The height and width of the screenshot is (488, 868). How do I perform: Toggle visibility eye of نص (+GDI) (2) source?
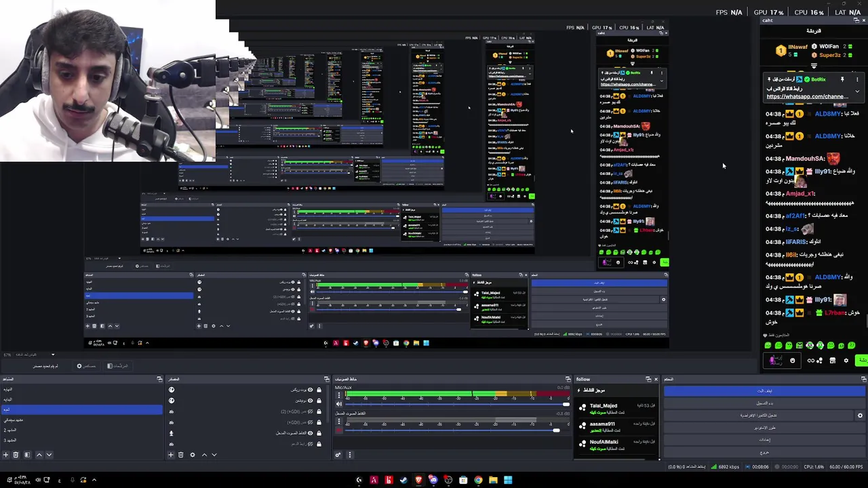[x=310, y=411]
